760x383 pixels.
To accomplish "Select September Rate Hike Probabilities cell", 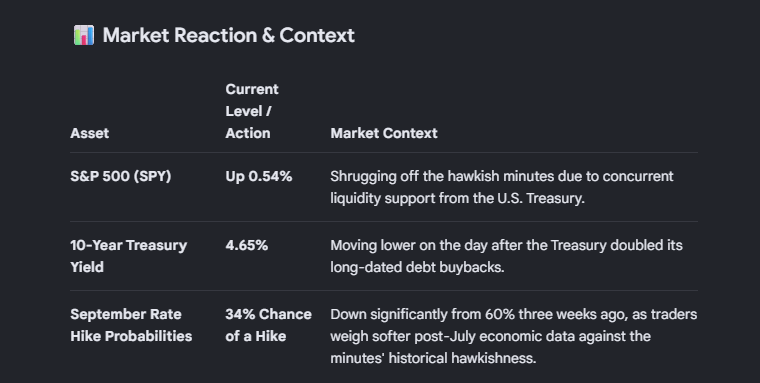I will coord(131,325).
